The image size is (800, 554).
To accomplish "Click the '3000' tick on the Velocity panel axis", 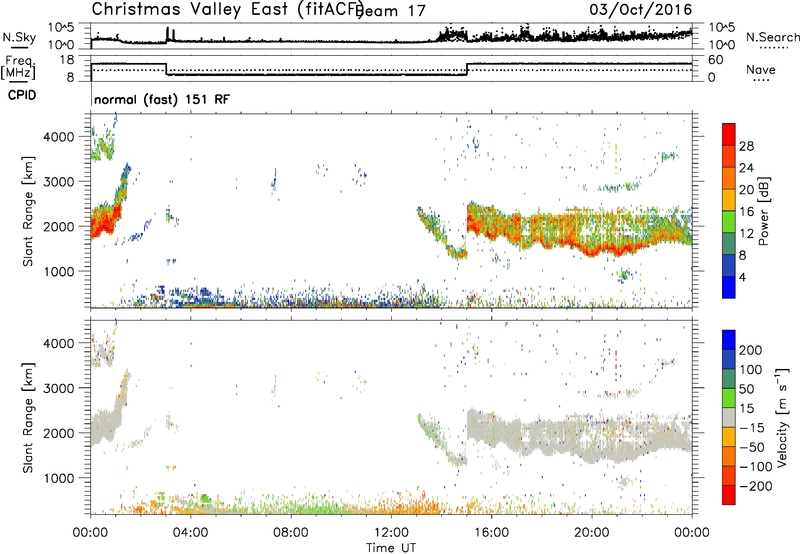I will pos(59,388).
